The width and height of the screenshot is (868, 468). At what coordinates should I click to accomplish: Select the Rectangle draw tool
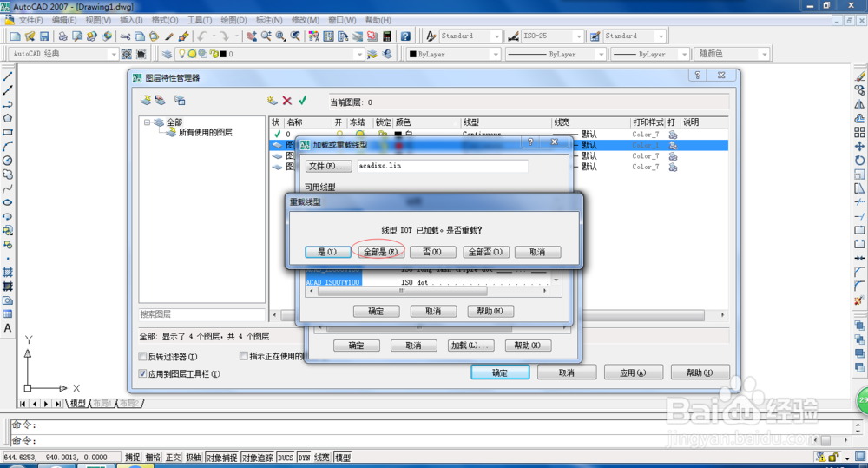(x=8, y=132)
